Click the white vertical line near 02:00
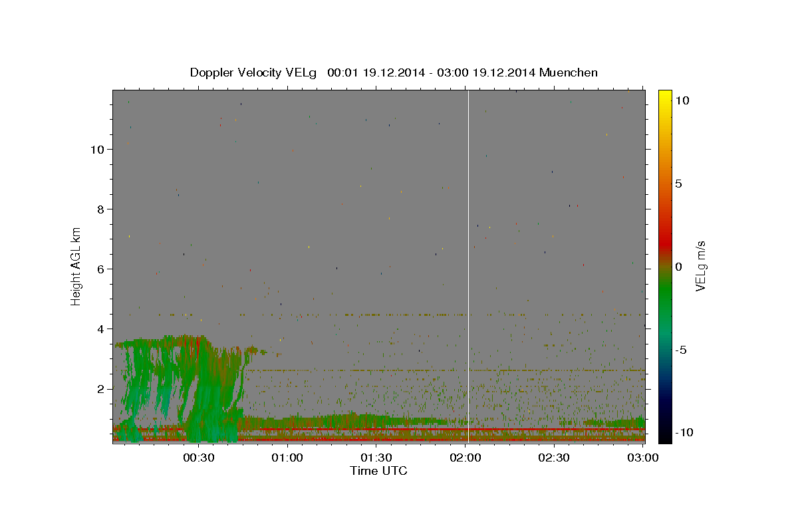The width and height of the screenshot is (798, 532). point(469,266)
